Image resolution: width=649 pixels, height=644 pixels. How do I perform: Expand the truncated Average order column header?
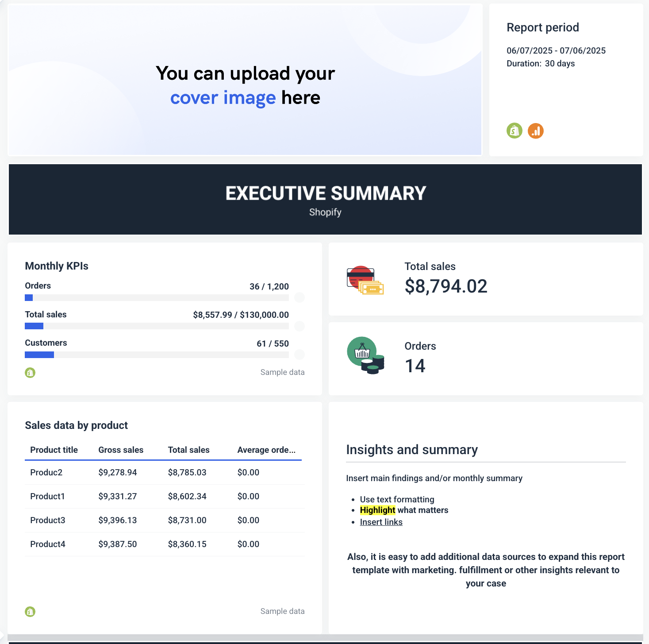coord(267,450)
